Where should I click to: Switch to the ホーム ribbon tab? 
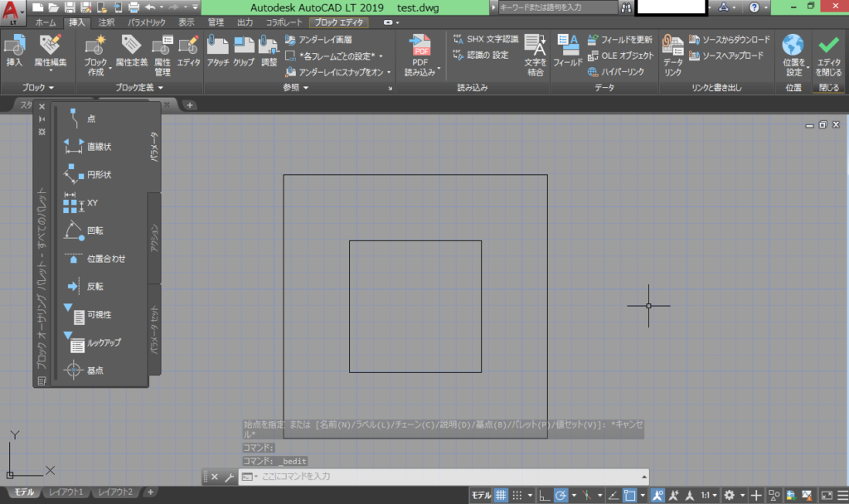(x=46, y=22)
